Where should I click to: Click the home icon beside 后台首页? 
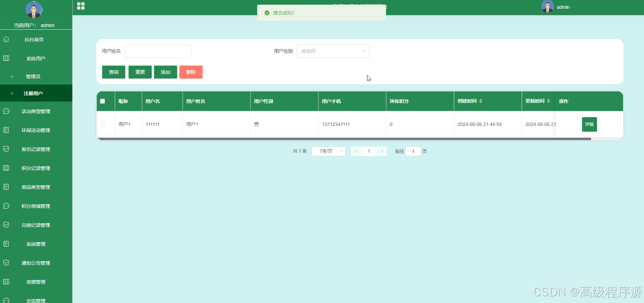click(x=6, y=39)
